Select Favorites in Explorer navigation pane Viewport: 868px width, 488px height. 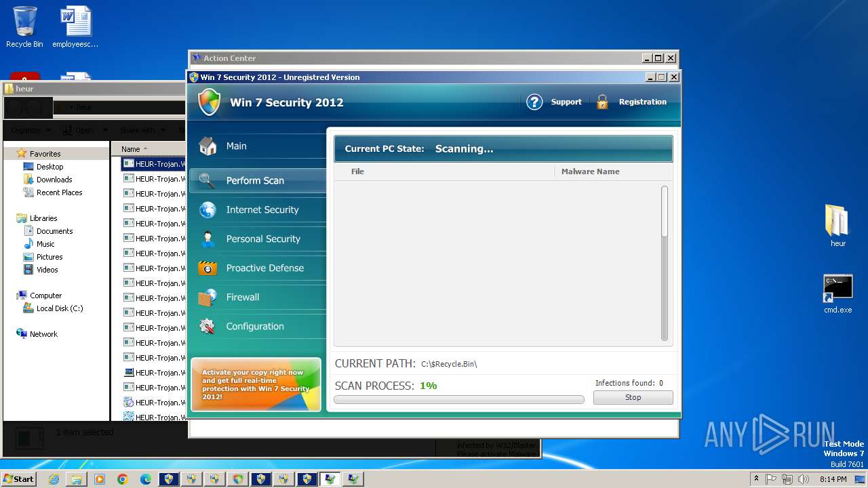(45, 154)
